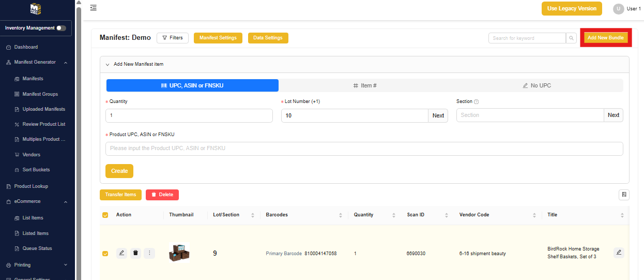Uncheck the BirdRock row checkbox
Image resolution: width=644 pixels, height=280 pixels.
105,254
